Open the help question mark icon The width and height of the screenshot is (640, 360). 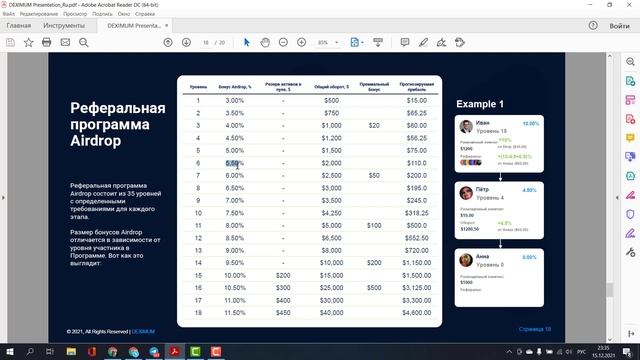tap(593, 26)
